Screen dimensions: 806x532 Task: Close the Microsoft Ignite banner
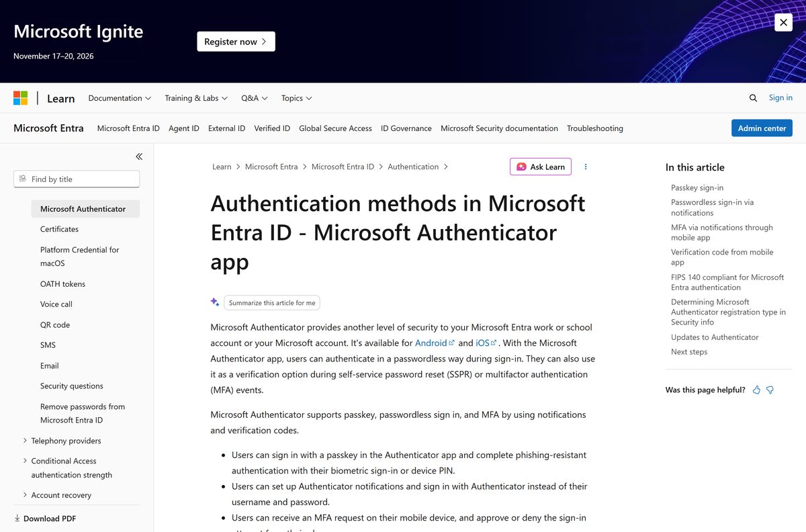[783, 22]
